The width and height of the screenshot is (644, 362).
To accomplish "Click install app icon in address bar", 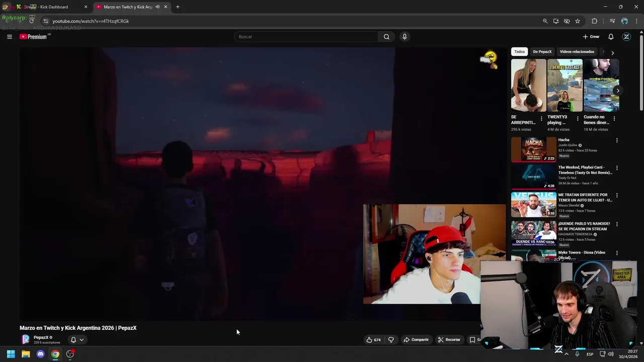I will [556, 21].
